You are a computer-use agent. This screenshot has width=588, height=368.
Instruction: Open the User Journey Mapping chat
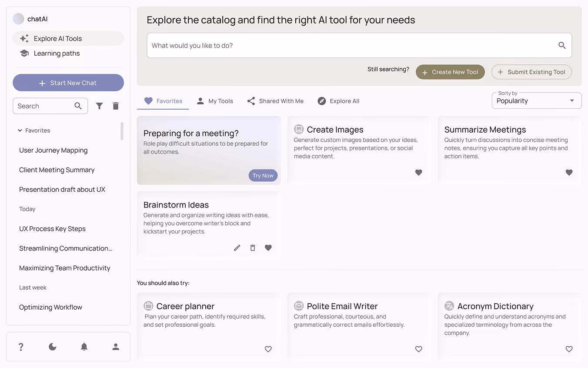click(53, 150)
